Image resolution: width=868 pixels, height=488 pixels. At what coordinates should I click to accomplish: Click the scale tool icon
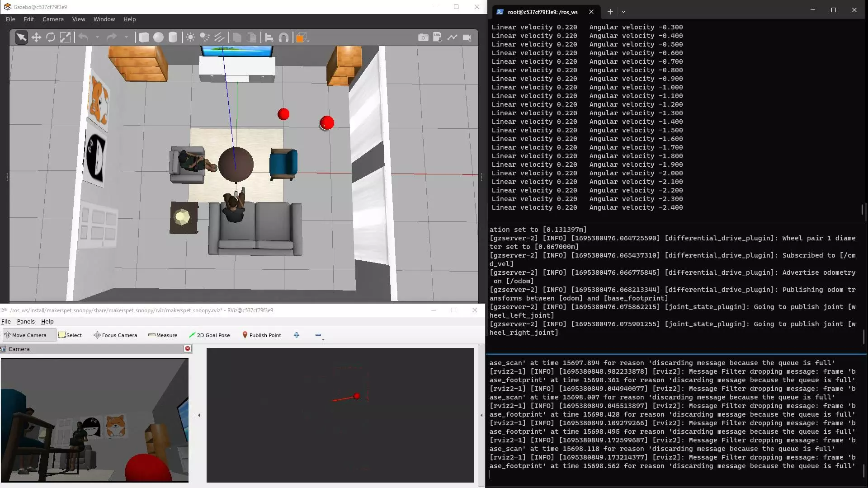[65, 38]
